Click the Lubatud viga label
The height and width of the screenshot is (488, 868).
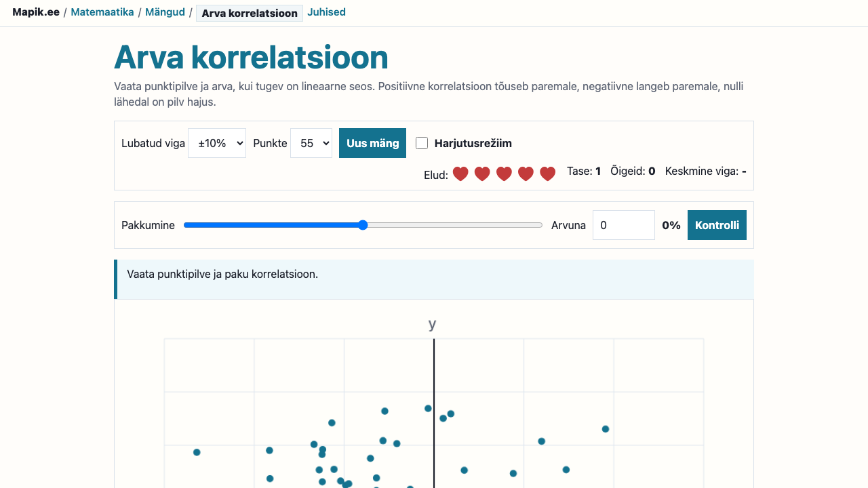(153, 143)
